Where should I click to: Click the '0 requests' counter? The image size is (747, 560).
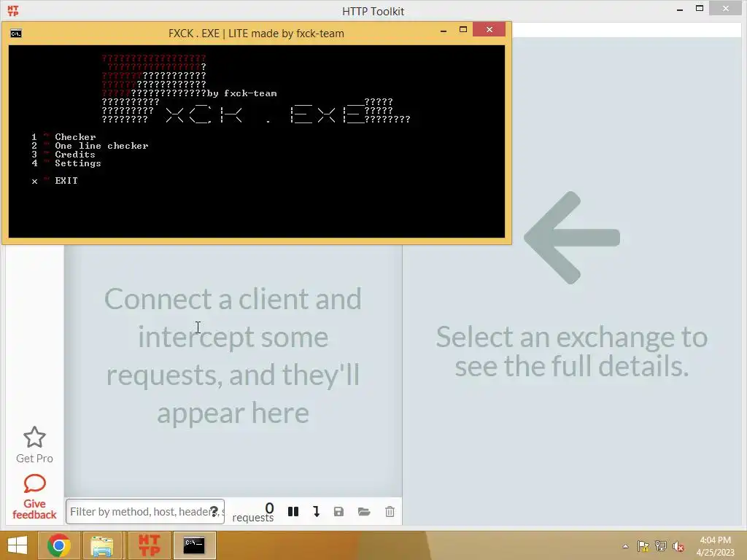point(253,513)
